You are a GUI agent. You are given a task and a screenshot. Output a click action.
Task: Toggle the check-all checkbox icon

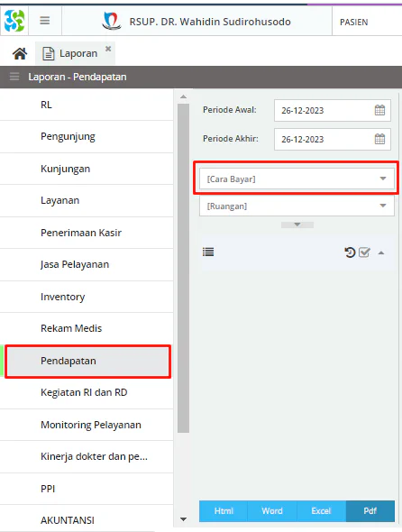click(364, 252)
